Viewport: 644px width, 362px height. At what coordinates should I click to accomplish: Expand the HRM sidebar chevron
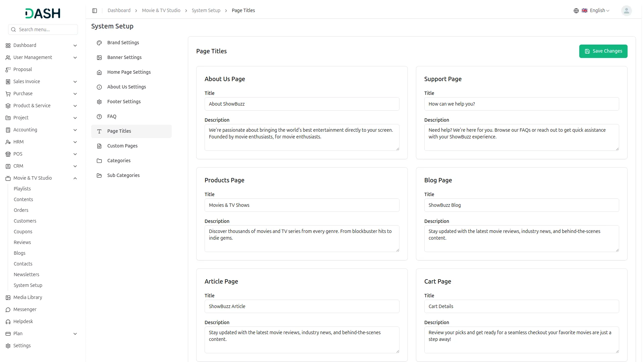click(75, 142)
